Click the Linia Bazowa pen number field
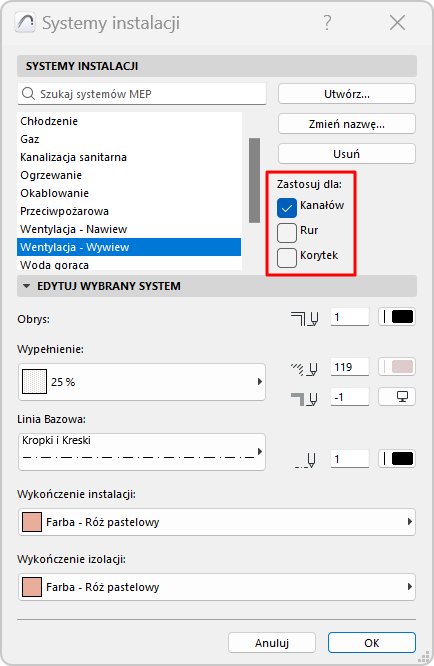 350,459
